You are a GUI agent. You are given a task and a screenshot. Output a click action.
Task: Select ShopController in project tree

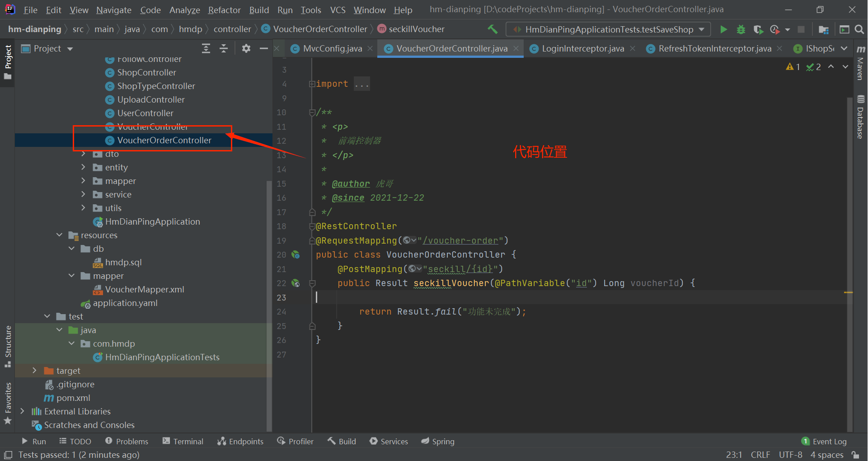point(146,73)
